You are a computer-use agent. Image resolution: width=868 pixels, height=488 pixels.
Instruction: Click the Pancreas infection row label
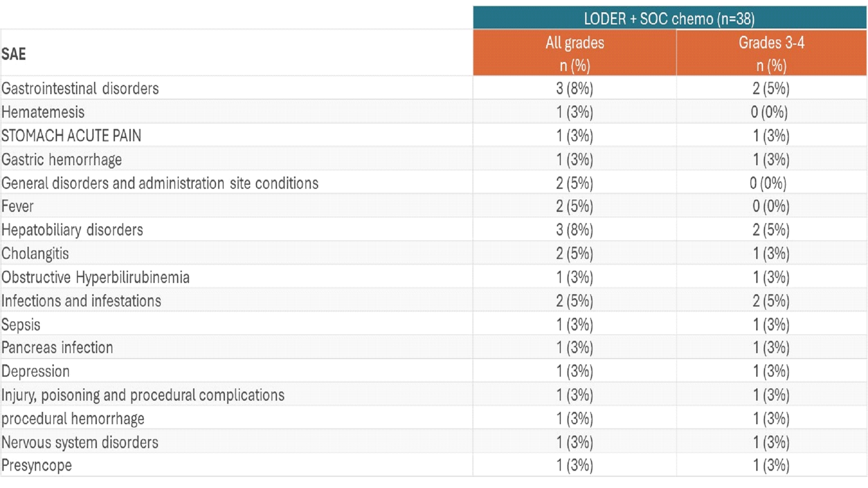(57, 348)
